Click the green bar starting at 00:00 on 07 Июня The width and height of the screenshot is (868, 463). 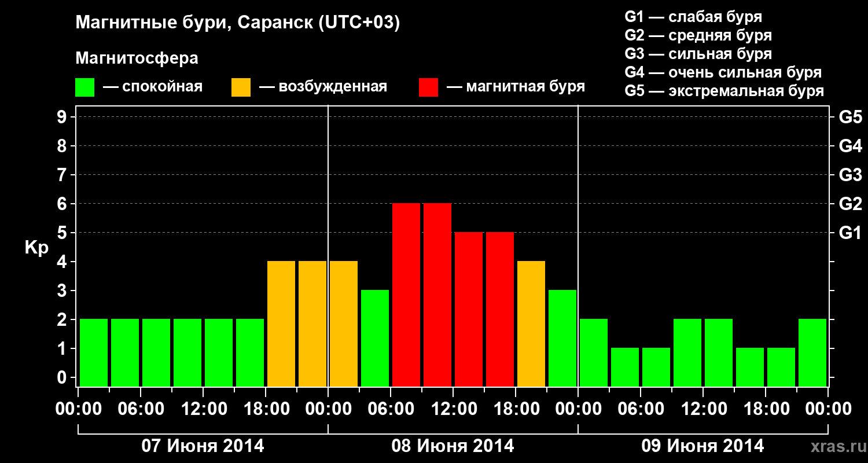(94, 353)
